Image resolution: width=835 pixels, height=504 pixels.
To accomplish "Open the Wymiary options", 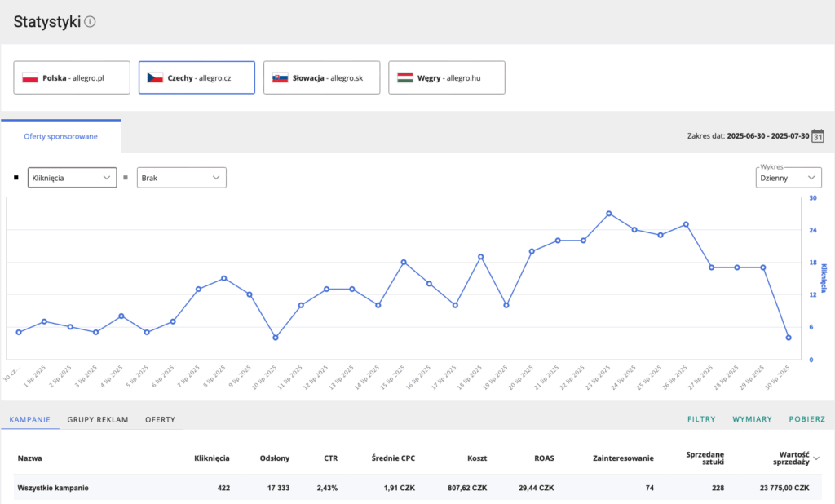I will tap(751, 419).
